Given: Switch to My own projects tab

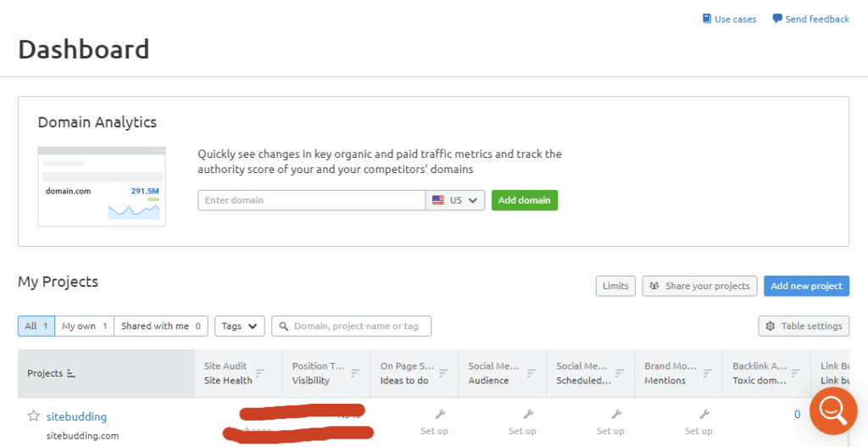Looking at the screenshot, I should tap(84, 326).
